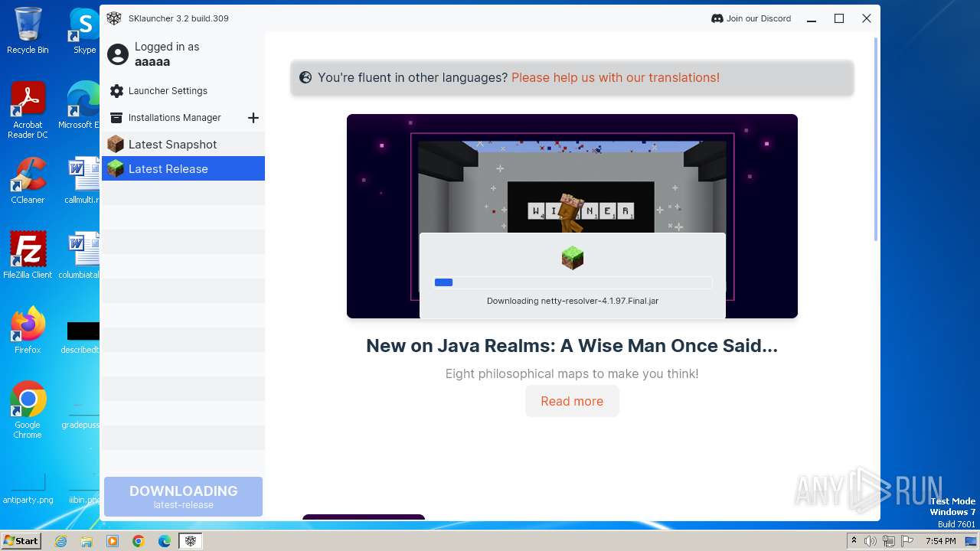Click SKlauncher taskbar button
Screen dimensions: 980x551
[191, 541]
